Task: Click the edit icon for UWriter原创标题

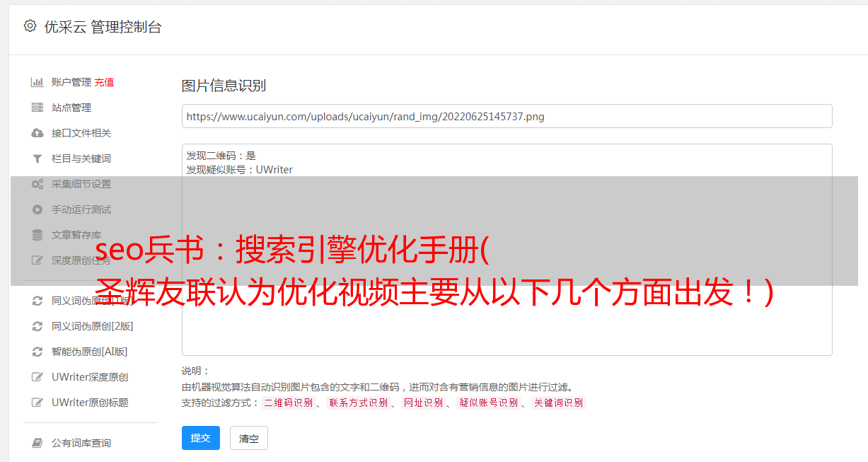Action: (x=37, y=403)
